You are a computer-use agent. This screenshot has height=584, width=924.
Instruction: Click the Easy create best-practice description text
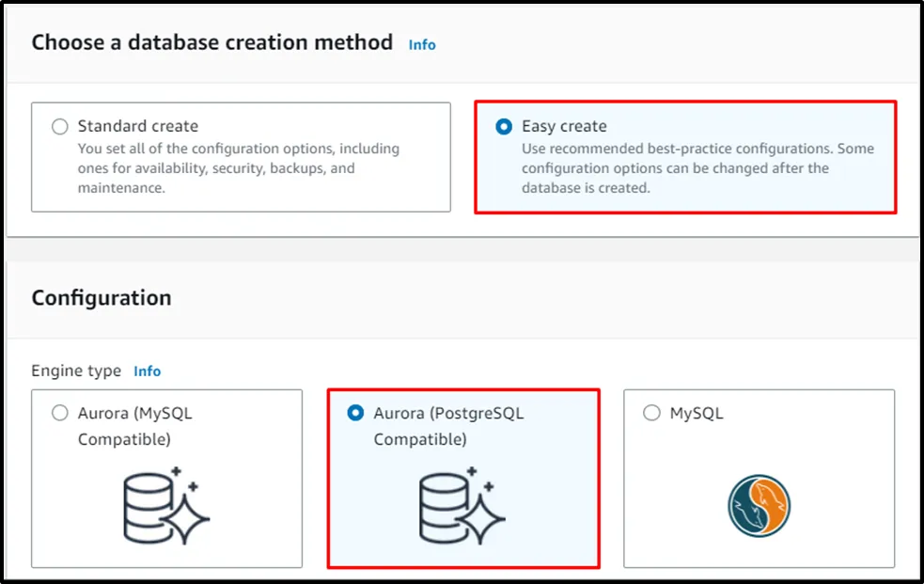697,168
